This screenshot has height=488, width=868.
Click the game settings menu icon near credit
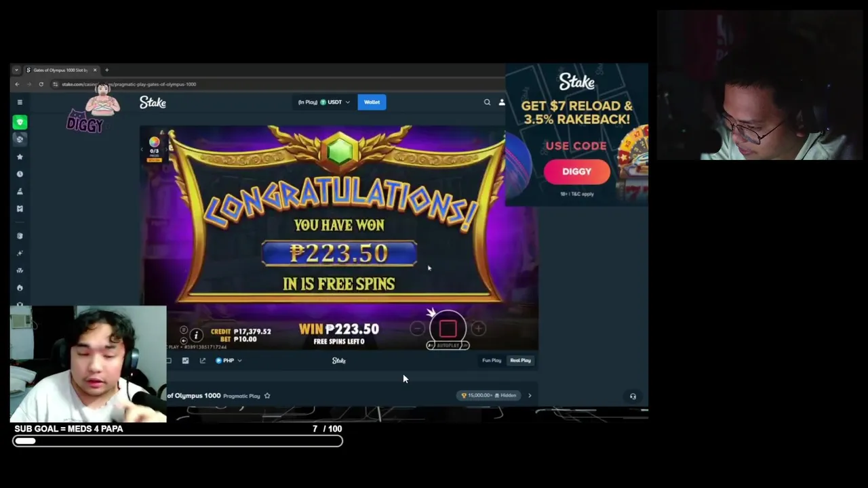[184, 330]
